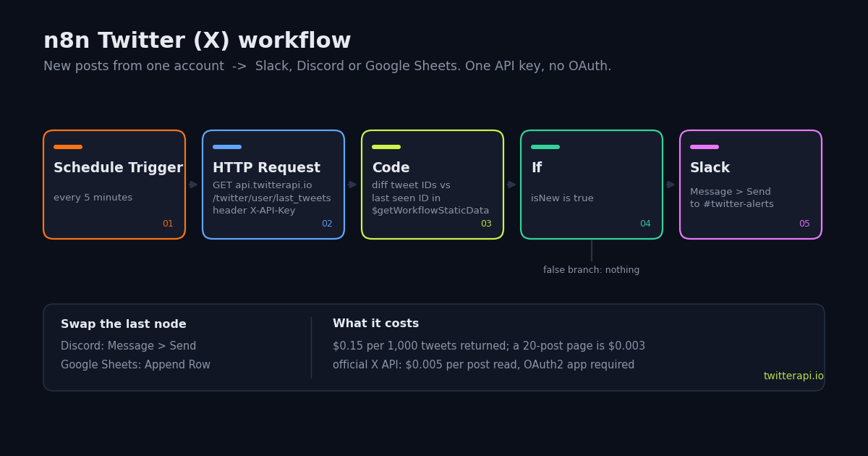Image resolution: width=868 pixels, height=456 pixels.
Task: Click 'header X-API-Key' text
Action: 254,211
